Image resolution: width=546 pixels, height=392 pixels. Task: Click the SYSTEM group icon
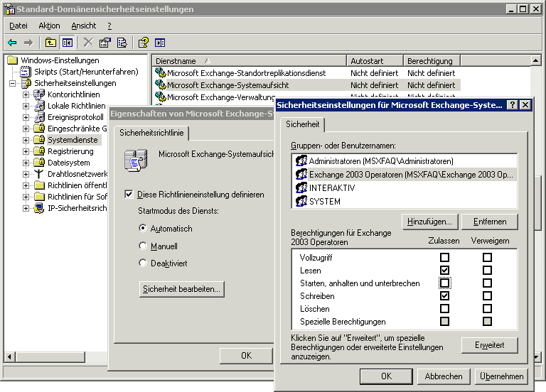tap(301, 201)
